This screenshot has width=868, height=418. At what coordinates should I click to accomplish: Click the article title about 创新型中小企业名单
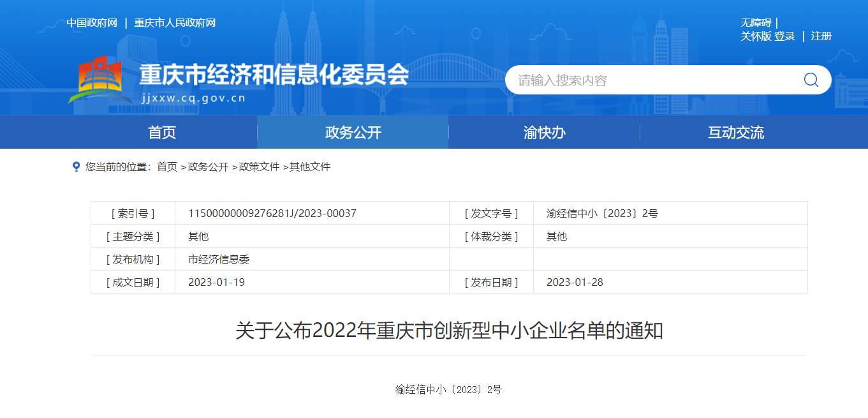click(449, 331)
